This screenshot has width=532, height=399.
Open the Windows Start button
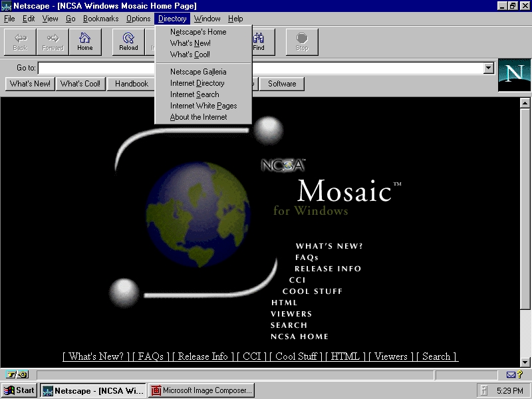[x=19, y=390]
